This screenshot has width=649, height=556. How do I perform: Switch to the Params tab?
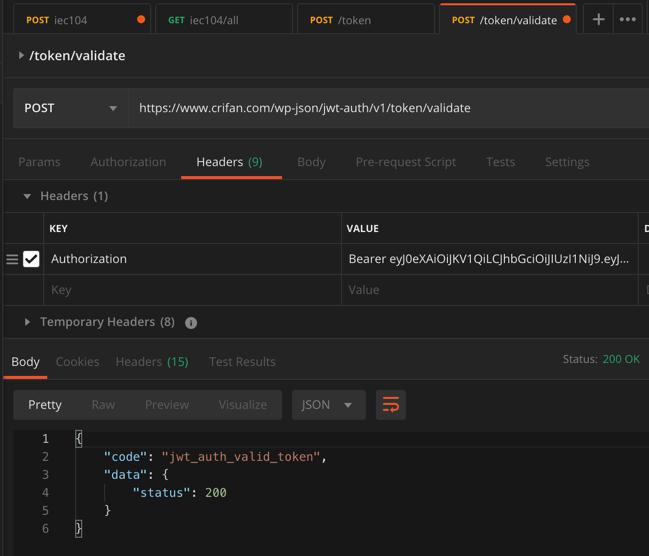(39, 162)
